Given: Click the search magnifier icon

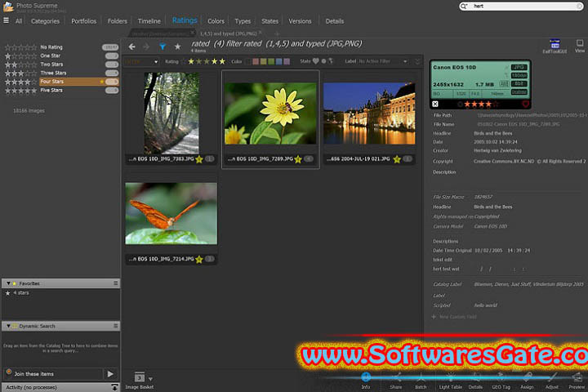Looking at the screenshot, I should [464, 6].
